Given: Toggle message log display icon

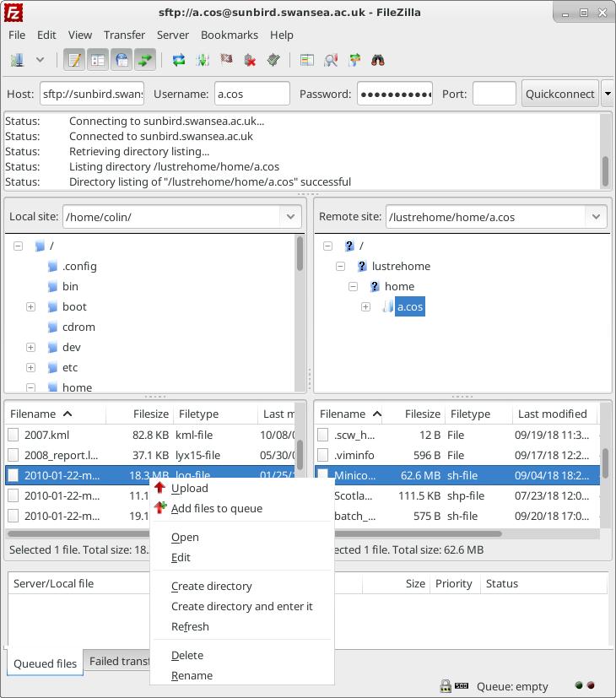Looking at the screenshot, I should [x=74, y=60].
